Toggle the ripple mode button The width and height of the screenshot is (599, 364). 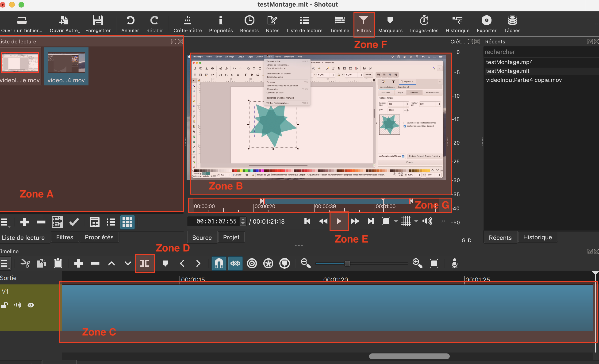252,263
